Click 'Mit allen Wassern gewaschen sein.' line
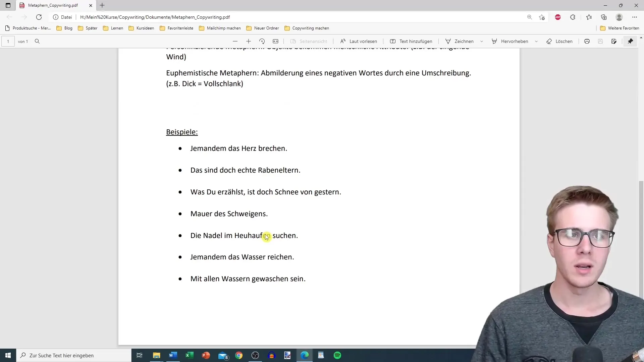The height and width of the screenshot is (362, 644). click(x=248, y=279)
